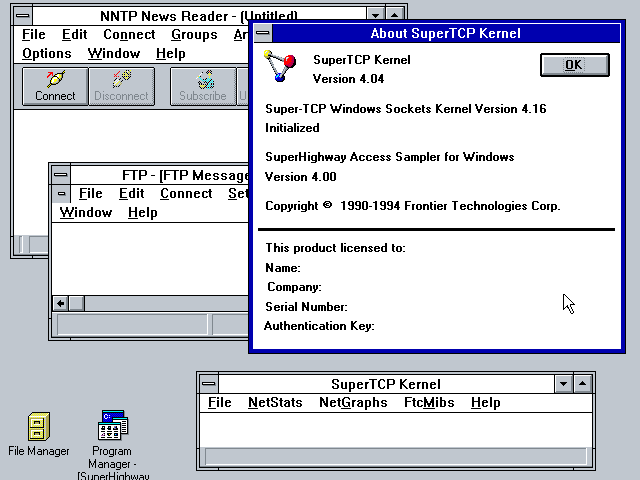The width and height of the screenshot is (640, 480).
Task: Open NetGraphs menu in SuperTCP Kernel window
Action: pos(353,402)
